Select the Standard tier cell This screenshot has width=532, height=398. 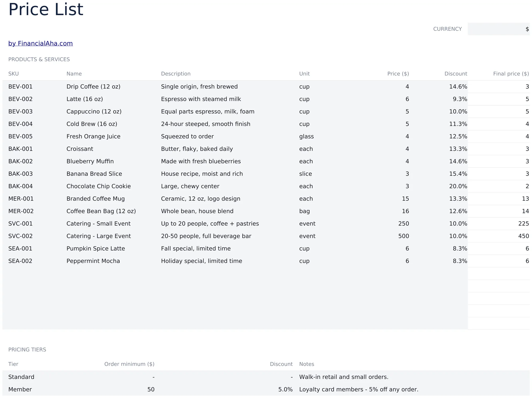21,377
